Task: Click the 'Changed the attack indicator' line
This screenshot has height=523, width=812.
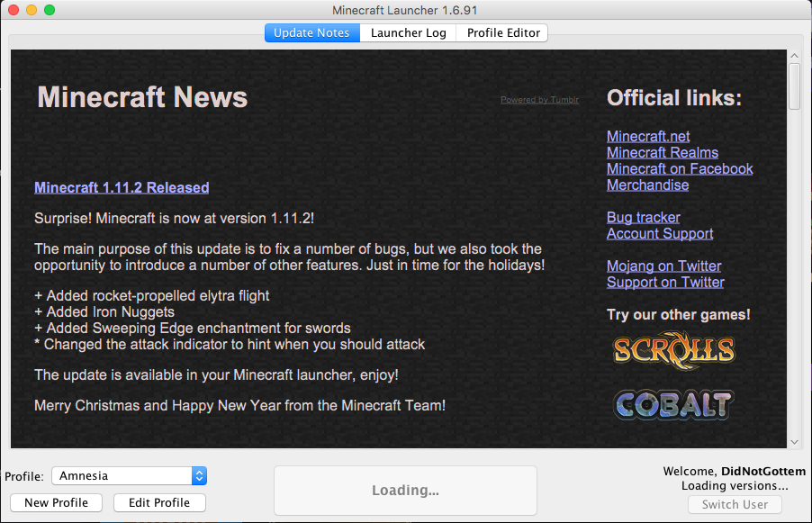Action: tap(230, 345)
